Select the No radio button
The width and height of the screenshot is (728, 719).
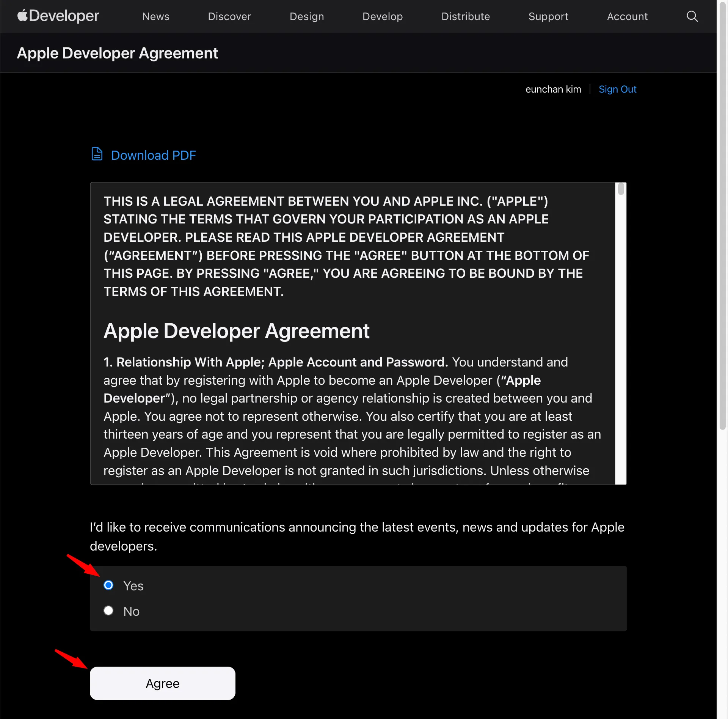[108, 610]
